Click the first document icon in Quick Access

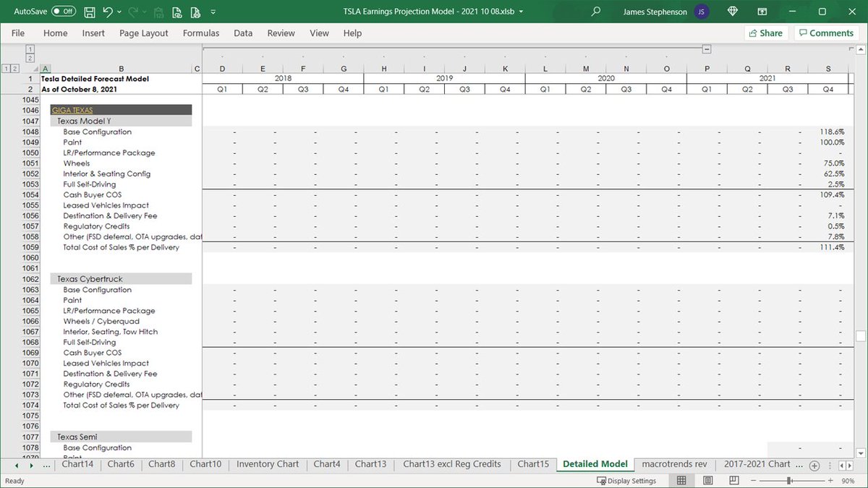click(x=176, y=12)
